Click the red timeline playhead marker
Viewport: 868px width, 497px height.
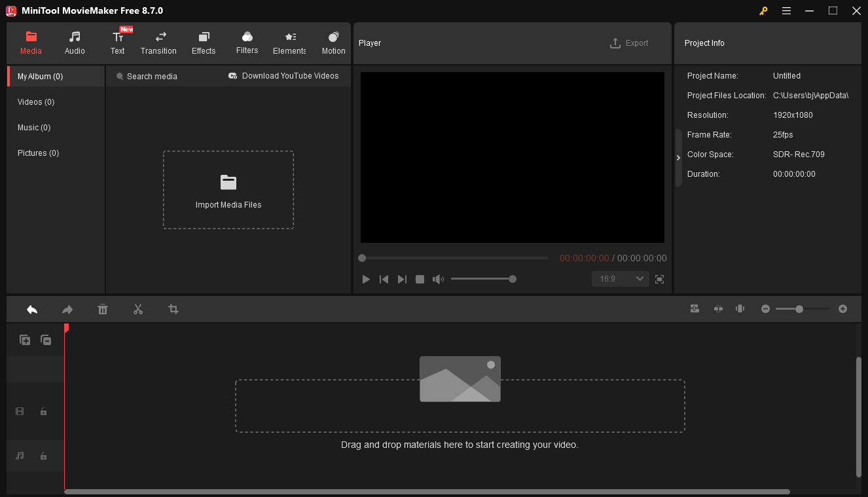click(x=66, y=328)
